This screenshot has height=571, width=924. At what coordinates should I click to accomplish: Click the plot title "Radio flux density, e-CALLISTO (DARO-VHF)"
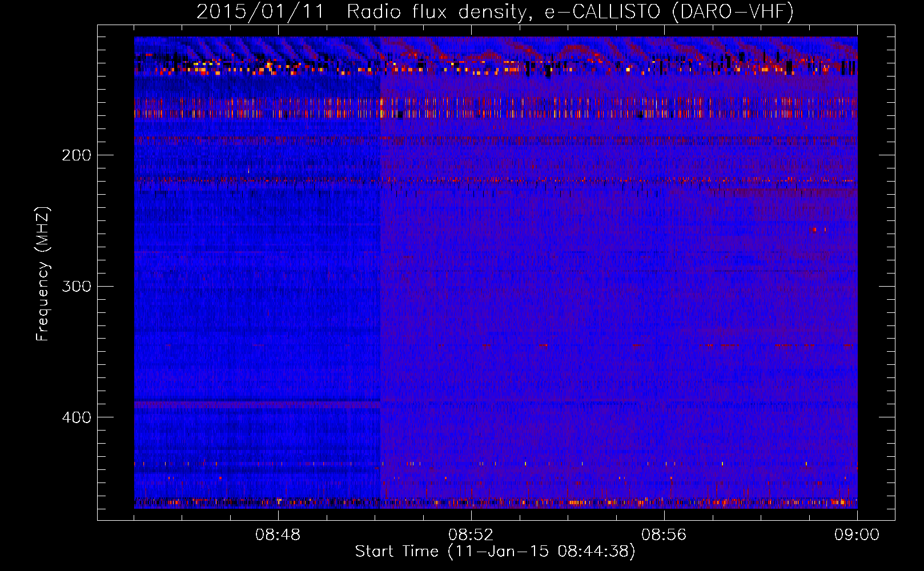(x=570, y=11)
